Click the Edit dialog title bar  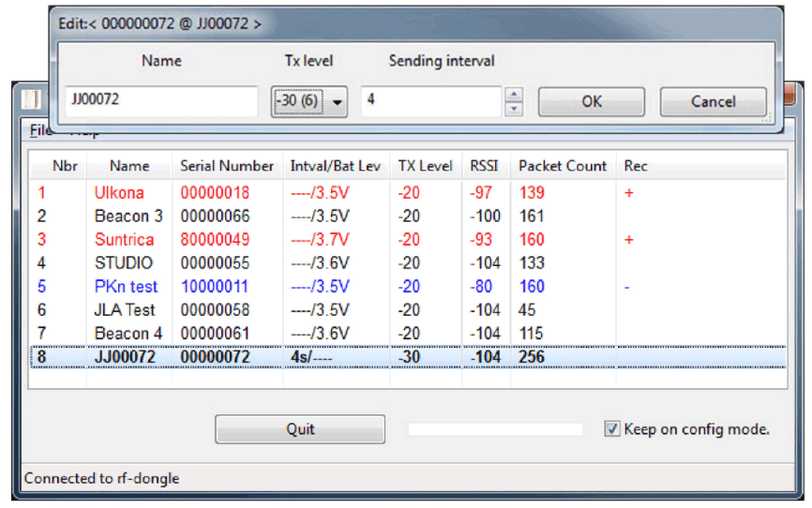pos(415,23)
